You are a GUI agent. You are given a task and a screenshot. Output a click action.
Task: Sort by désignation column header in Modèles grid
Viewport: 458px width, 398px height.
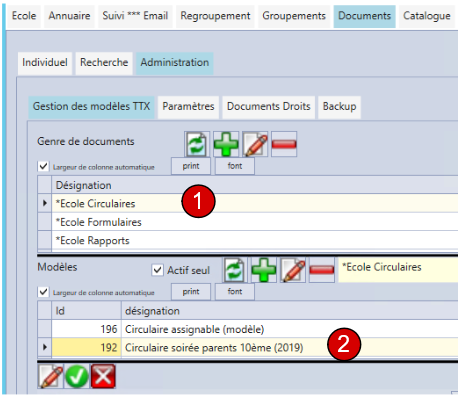click(x=290, y=311)
